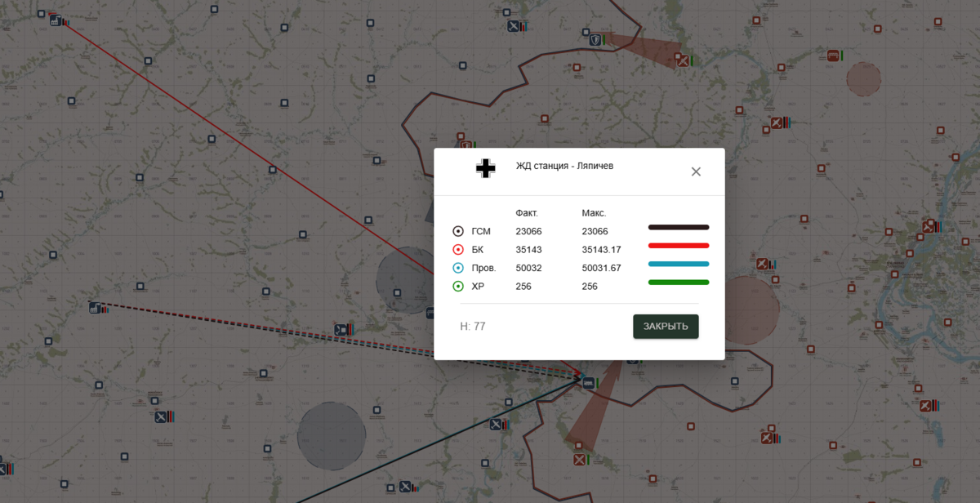Click blue airfield icon at top center

(514, 26)
